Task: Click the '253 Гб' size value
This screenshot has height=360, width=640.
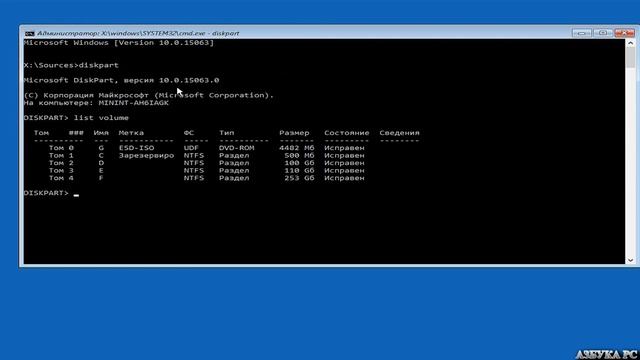Action: click(299, 178)
